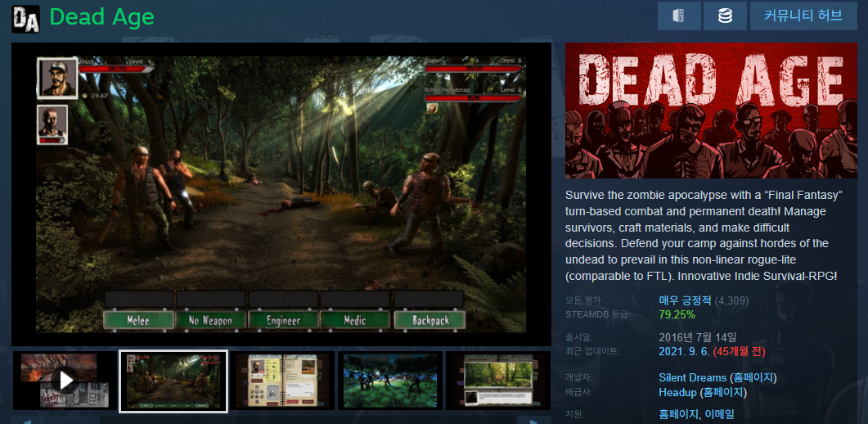The image size is (868, 424).
Task: Click the Melee button in the screenshot
Action: (x=138, y=319)
